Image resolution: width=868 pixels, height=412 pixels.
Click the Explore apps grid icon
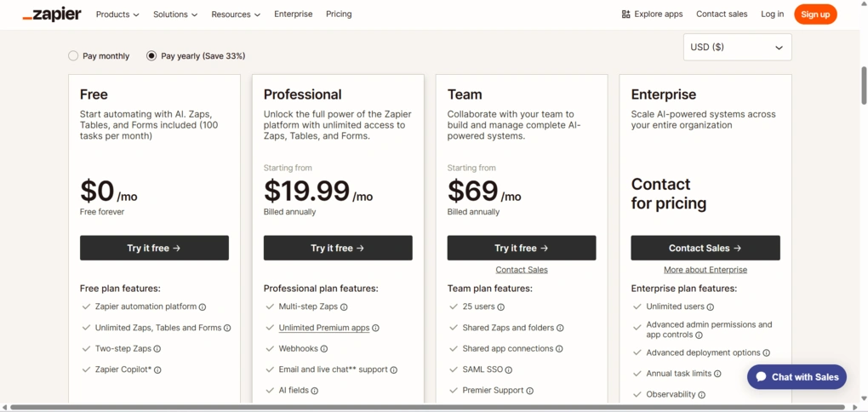tap(626, 14)
